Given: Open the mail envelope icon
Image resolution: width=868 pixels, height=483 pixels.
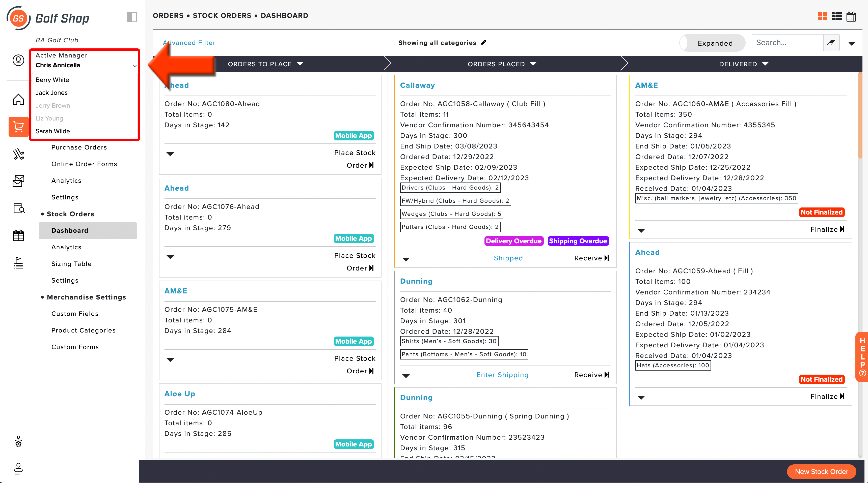Looking at the screenshot, I should tap(18, 181).
